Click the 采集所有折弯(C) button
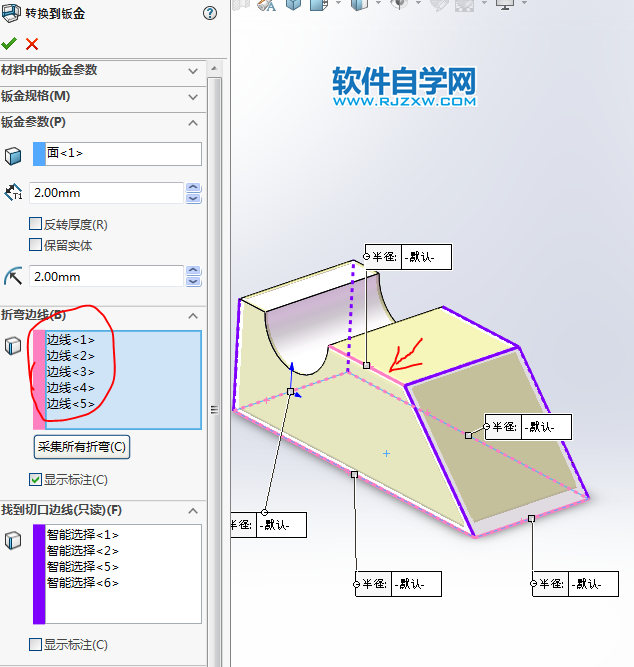634x667 pixels. coord(82,447)
